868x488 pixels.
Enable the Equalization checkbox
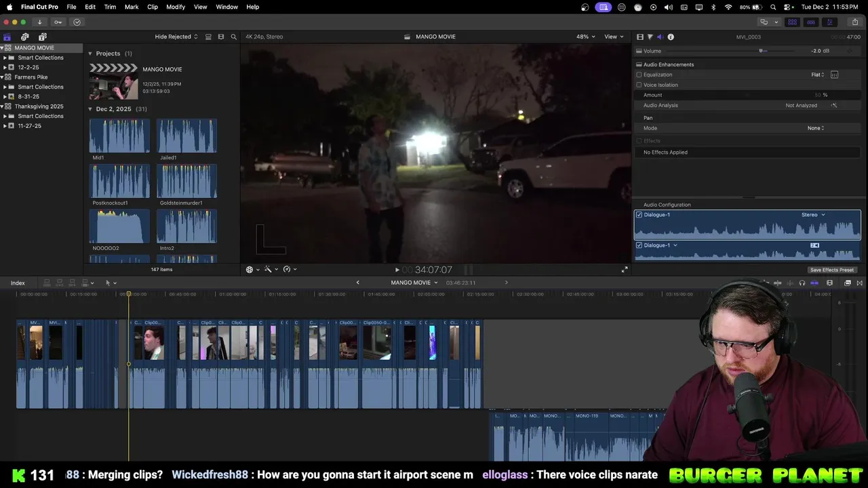pos(639,75)
